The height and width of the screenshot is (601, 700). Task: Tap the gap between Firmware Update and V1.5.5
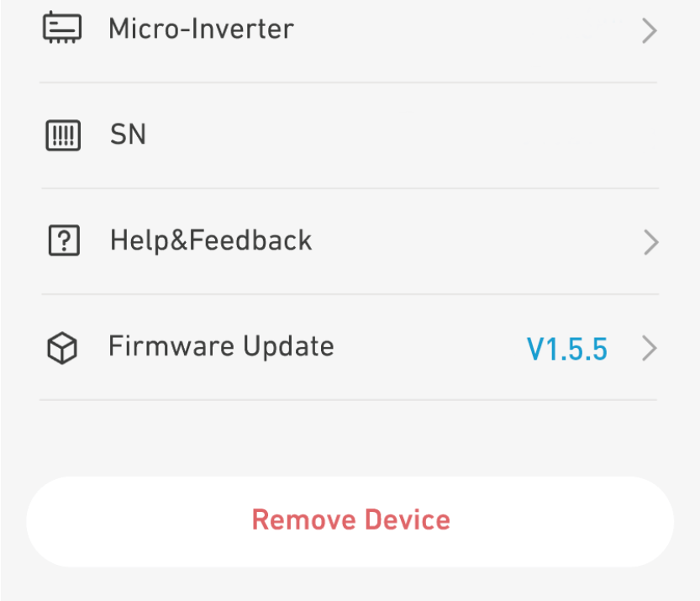(429, 348)
